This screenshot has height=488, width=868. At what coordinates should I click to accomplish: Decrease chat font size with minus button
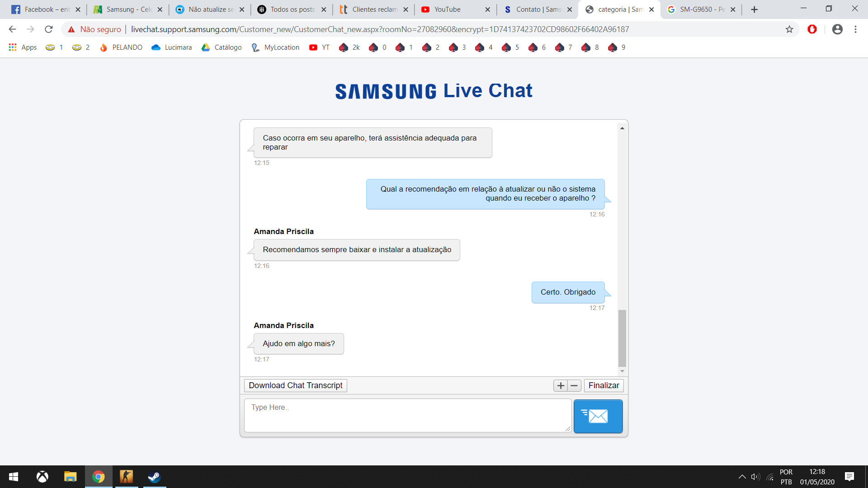pyautogui.click(x=574, y=385)
